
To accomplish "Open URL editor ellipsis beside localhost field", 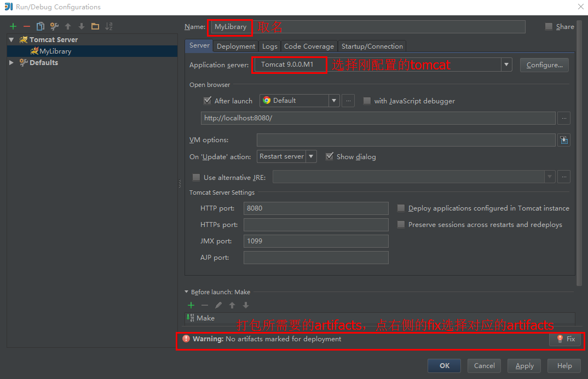I will 564,118.
